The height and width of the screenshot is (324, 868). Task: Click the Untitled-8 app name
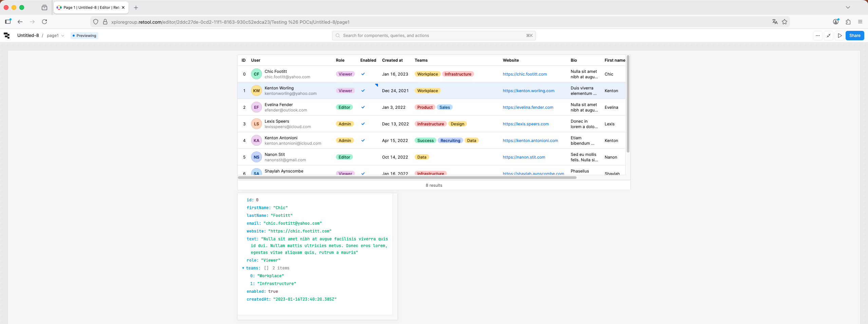pos(28,35)
